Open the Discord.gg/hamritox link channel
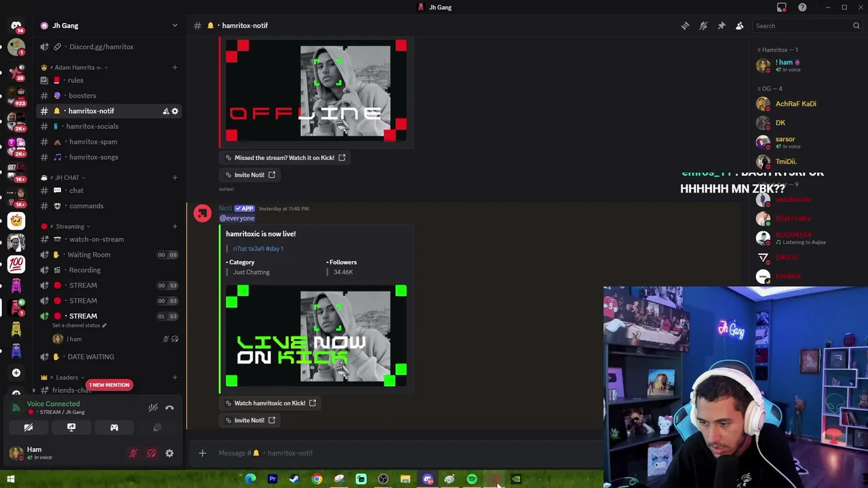Screen dimensions: 868x488 (101, 47)
